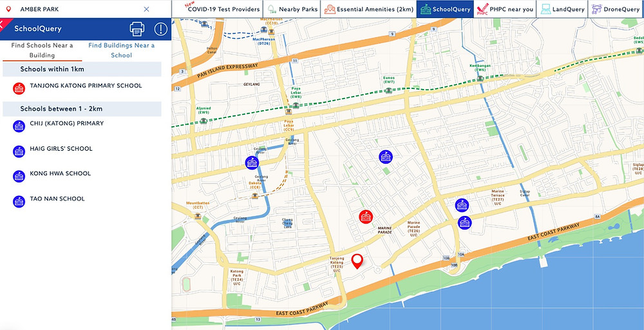This screenshot has height=330, width=644.
Task: Open the COVID-19 Test Providers tab
Action: pos(218,9)
